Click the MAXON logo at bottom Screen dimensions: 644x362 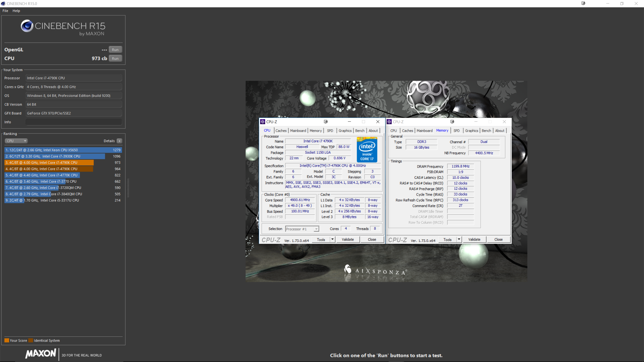pos(41,353)
